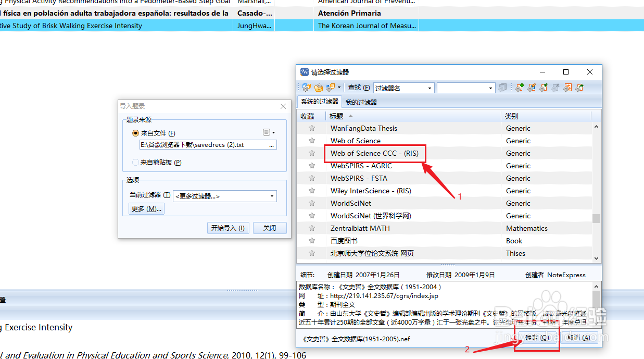Click the new filter icon with green plus

tap(519, 88)
